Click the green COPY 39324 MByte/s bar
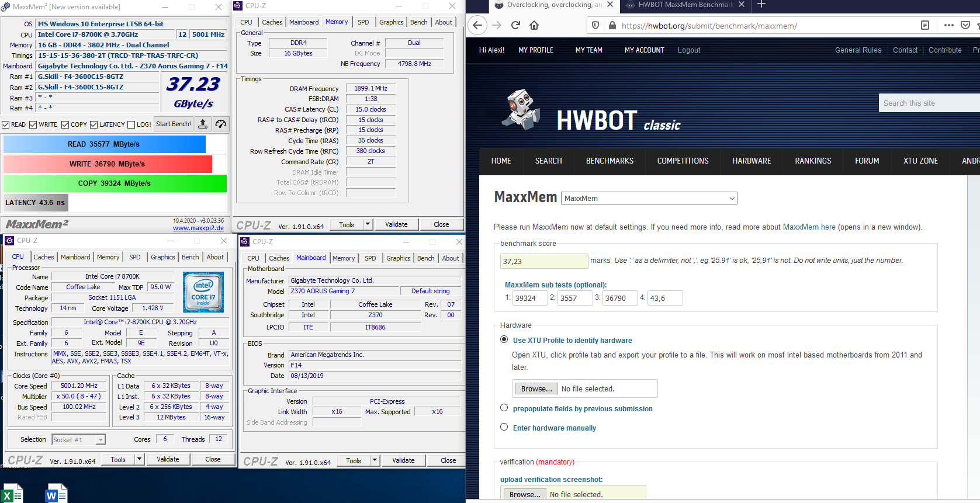Screen dimensions: 980x503 [x=115, y=183]
